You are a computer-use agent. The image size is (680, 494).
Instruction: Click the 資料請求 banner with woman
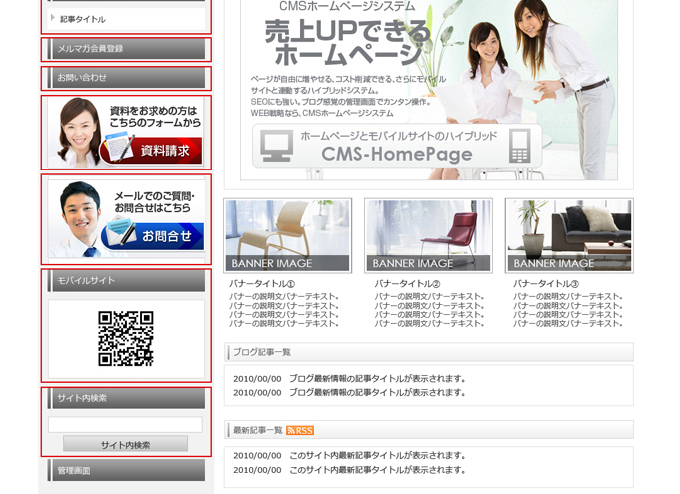[126, 132]
